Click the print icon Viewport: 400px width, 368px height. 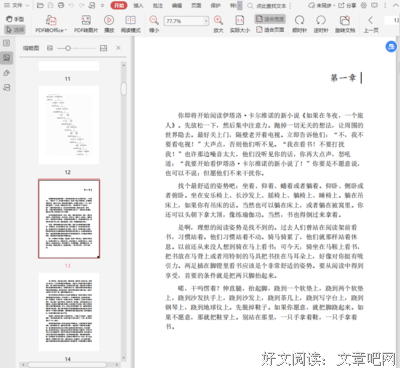[61, 5]
